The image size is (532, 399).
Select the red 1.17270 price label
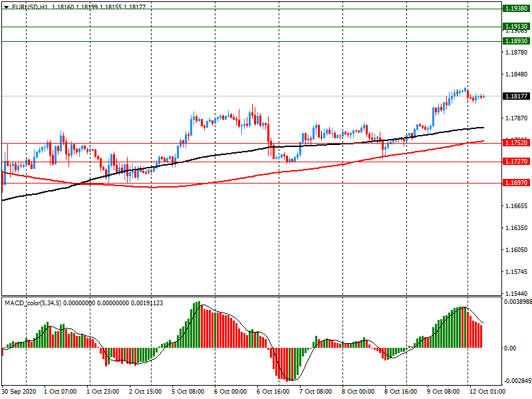[x=516, y=161]
